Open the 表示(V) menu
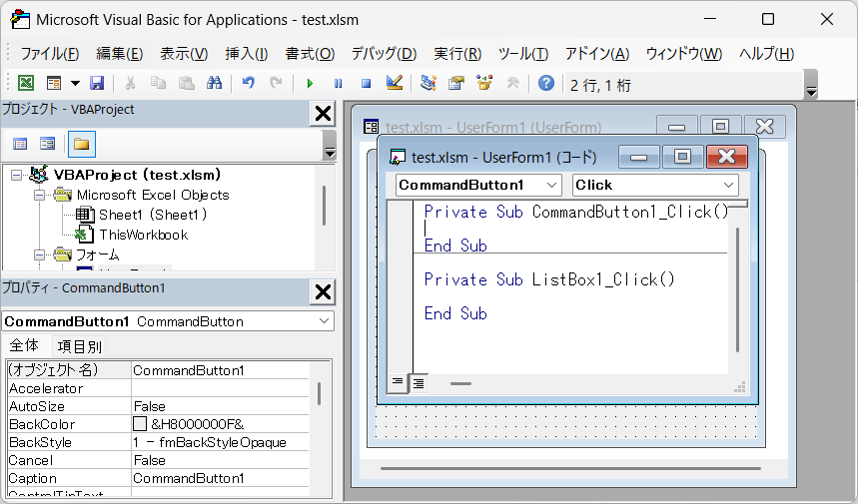Viewport: 858px width, 504px height. click(x=184, y=54)
